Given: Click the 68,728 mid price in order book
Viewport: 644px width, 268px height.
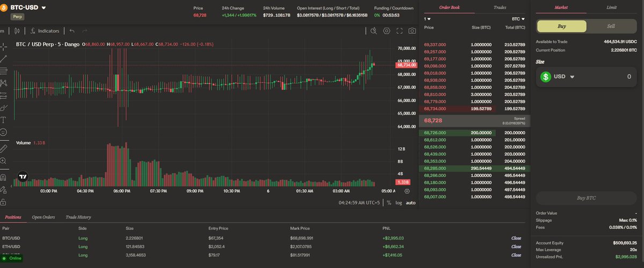Looking at the screenshot, I should [x=433, y=120].
